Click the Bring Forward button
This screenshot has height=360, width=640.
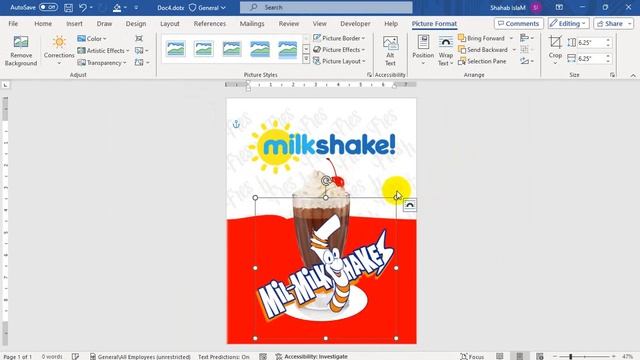(x=481, y=38)
